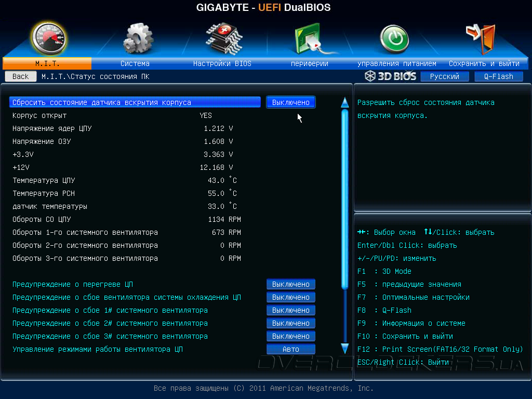532x399 pixels.
Task: Click Обороты 2-го системного вентилятора label
Action: [x=85, y=245]
